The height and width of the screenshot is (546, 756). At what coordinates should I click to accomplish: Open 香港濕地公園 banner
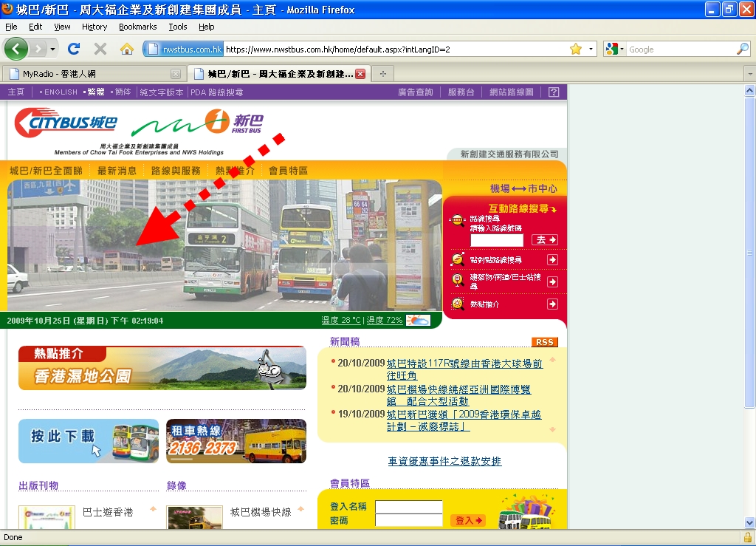(x=162, y=368)
